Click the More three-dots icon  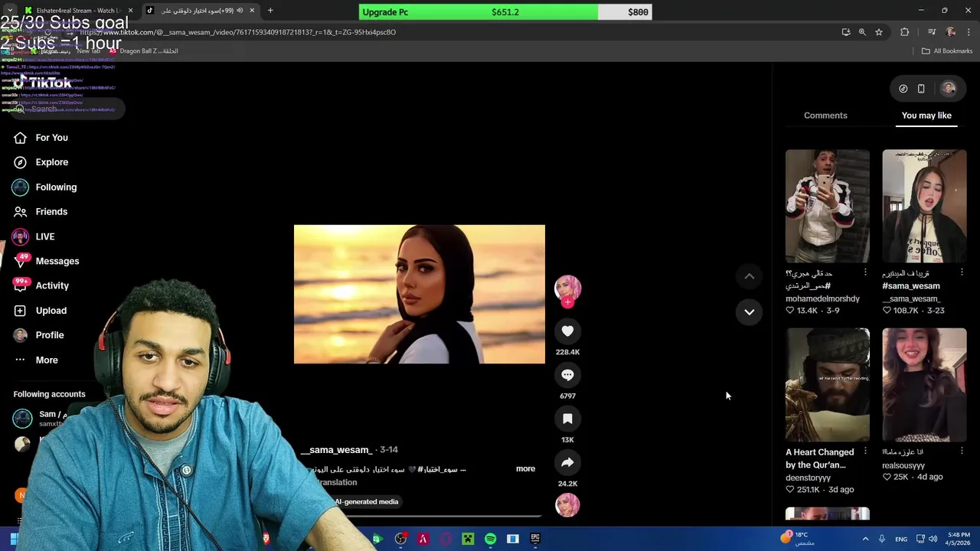point(21,360)
